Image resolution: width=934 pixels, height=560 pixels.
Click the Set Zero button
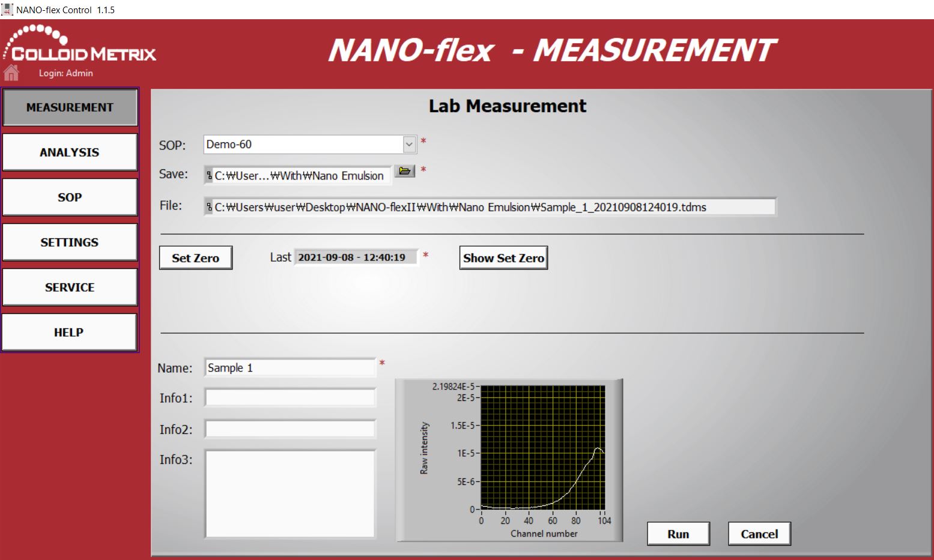[196, 258]
